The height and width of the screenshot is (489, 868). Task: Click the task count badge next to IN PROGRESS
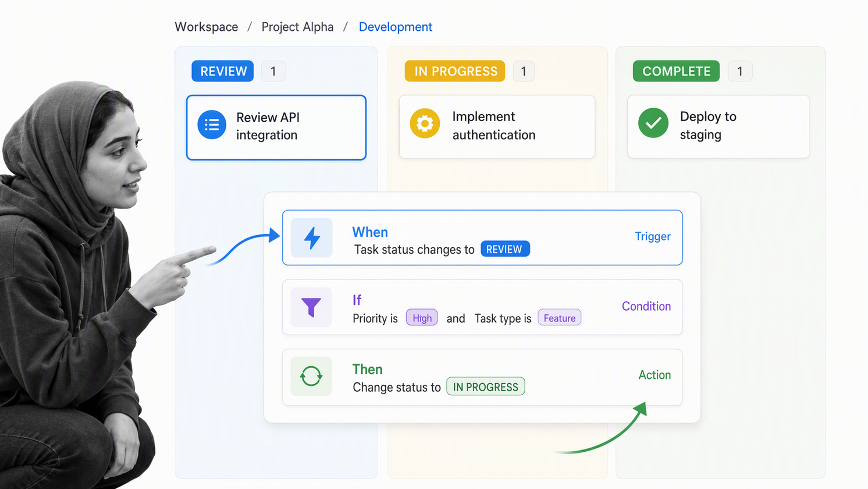pos(524,71)
